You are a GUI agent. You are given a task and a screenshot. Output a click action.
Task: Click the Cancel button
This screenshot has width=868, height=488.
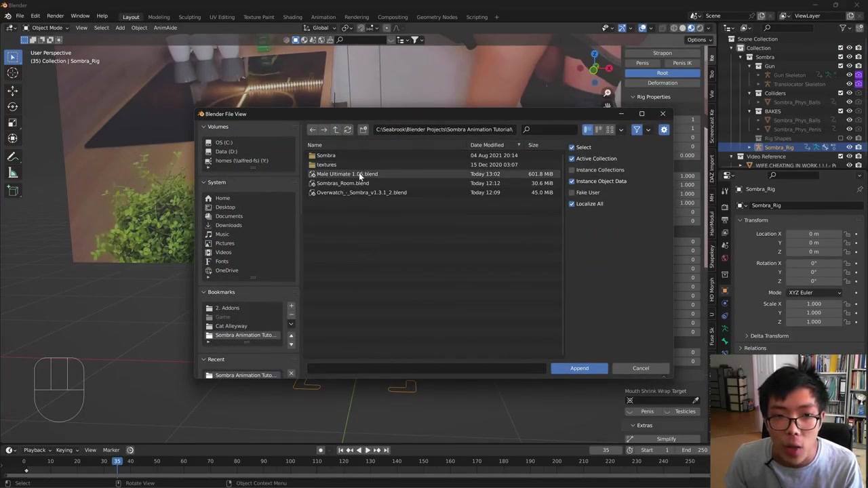(640, 369)
